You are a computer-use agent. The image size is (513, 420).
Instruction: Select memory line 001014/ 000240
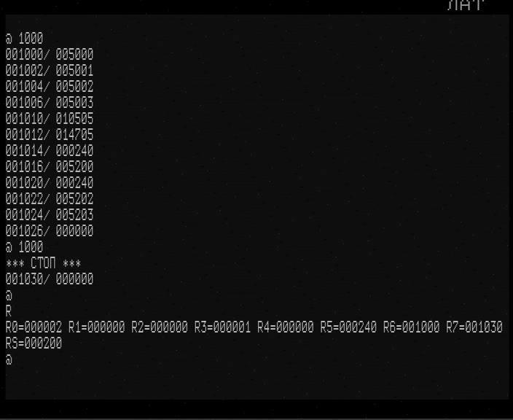tap(50, 151)
